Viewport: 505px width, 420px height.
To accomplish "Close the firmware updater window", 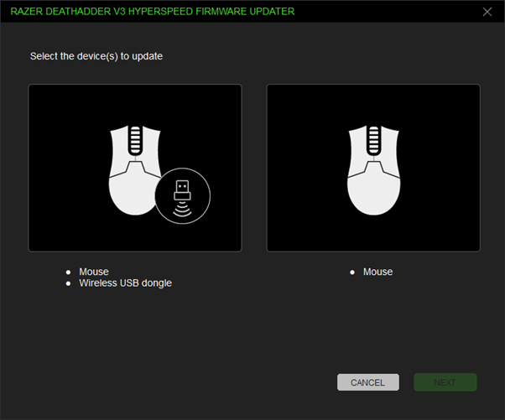I will [x=487, y=12].
